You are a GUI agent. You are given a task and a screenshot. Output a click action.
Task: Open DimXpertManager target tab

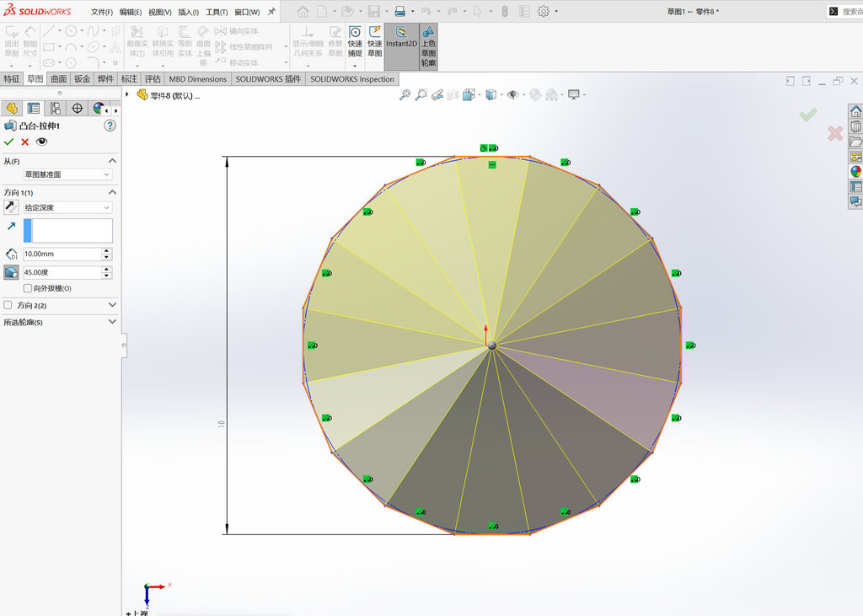pos(77,109)
